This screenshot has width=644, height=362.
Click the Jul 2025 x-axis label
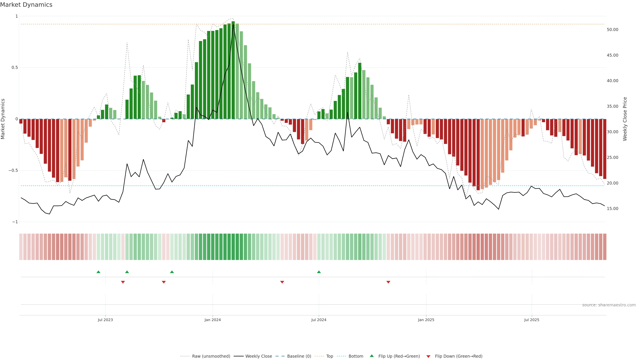(531, 320)
